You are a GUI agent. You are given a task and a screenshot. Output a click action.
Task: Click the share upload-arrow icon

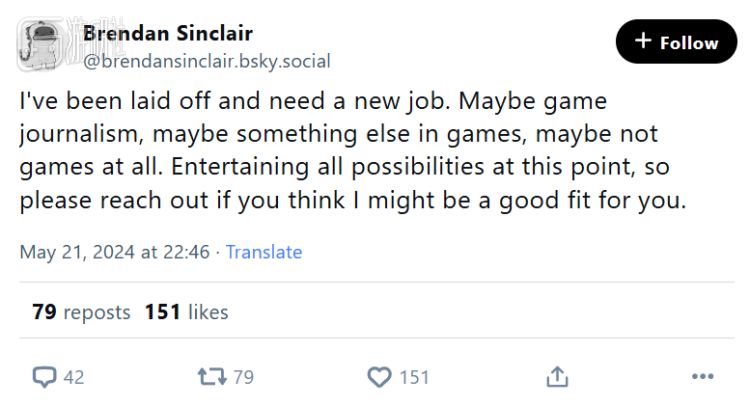[558, 377]
